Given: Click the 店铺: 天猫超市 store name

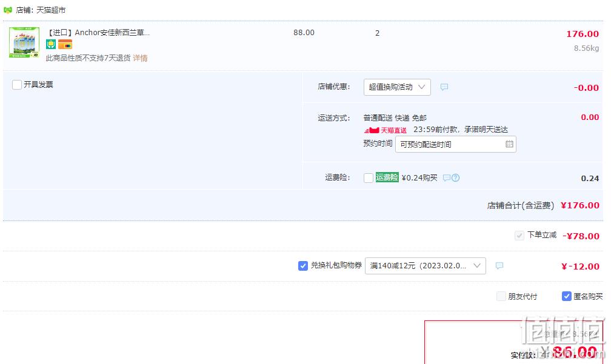Looking at the screenshot, I should pos(41,10).
